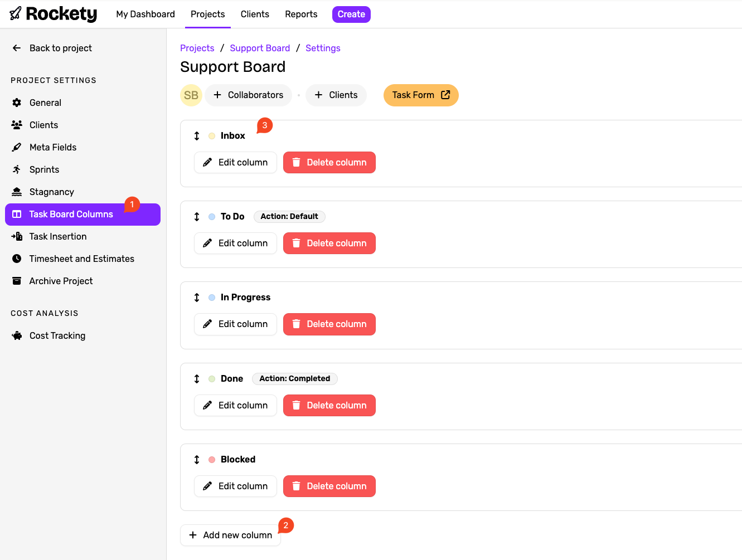Open the Reports menu
This screenshot has width=742, height=560.
pos(301,14)
